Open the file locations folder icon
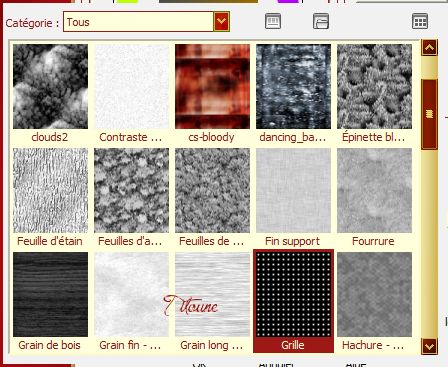448x367 pixels. [321, 21]
